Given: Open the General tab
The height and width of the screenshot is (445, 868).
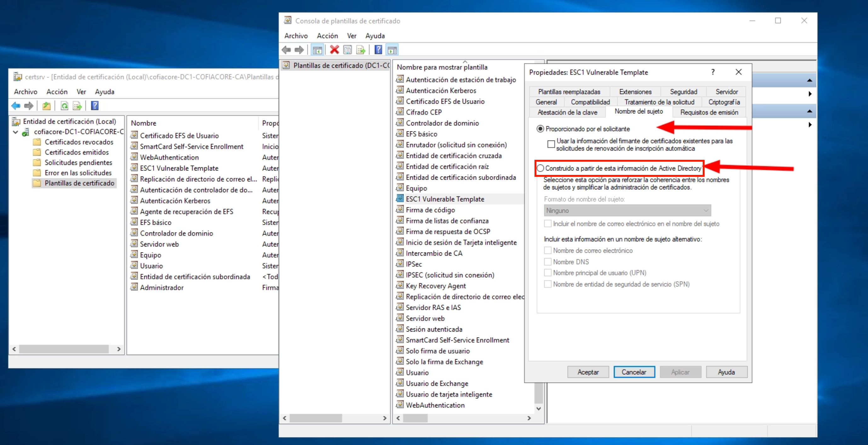Looking at the screenshot, I should (x=546, y=102).
